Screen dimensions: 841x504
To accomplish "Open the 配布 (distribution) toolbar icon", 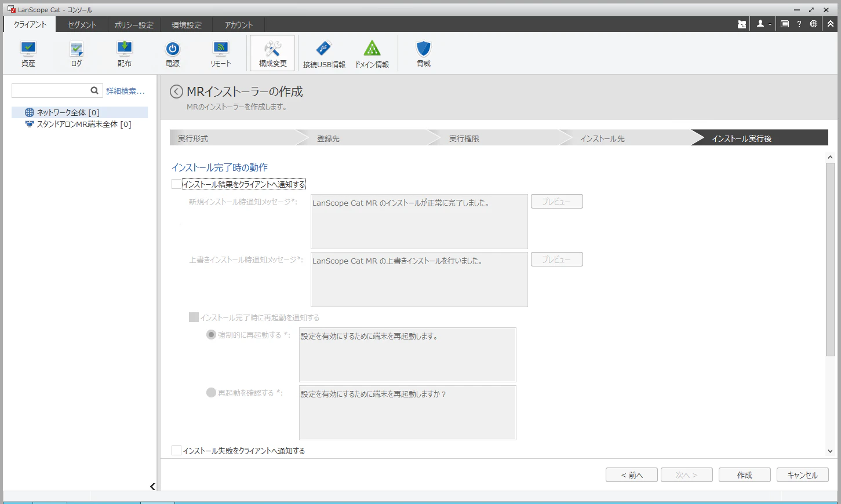I will tap(125, 53).
